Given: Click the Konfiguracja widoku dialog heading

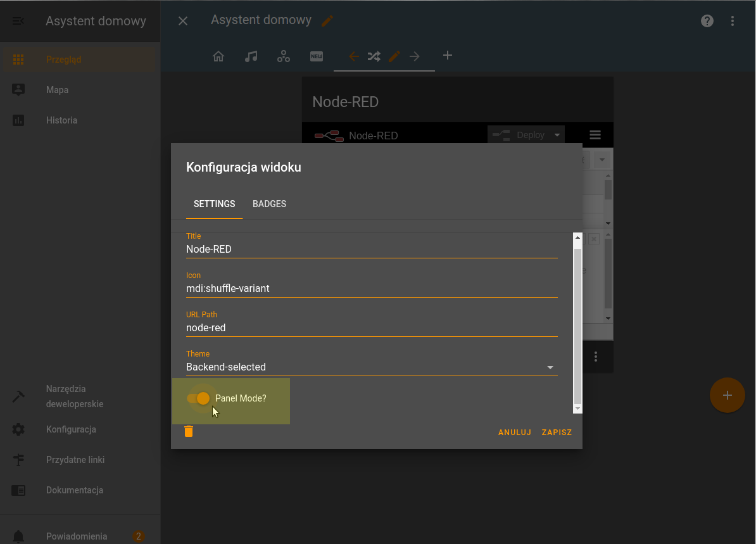Looking at the screenshot, I should click(244, 167).
